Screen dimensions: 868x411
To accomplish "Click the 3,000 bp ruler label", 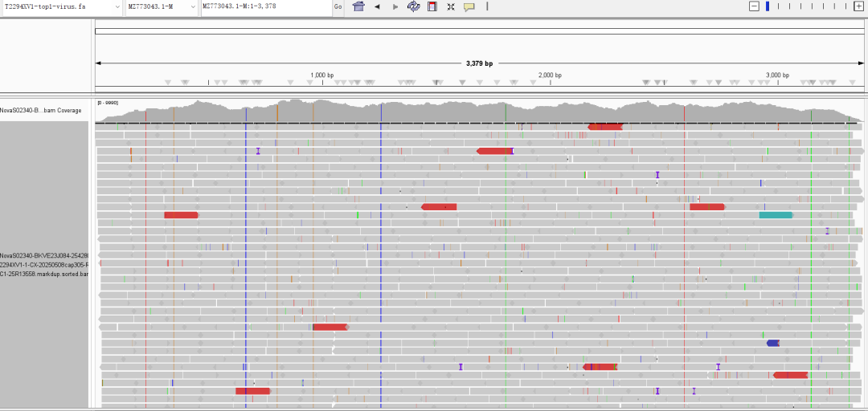I will tap(777, 75).
